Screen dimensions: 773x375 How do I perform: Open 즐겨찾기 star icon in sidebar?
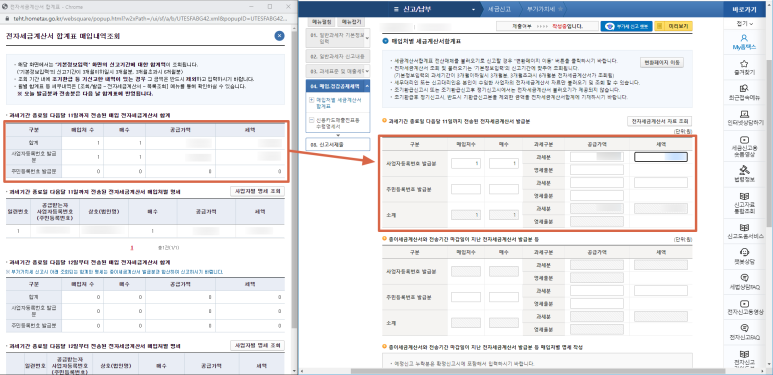[x=744, y=67]
